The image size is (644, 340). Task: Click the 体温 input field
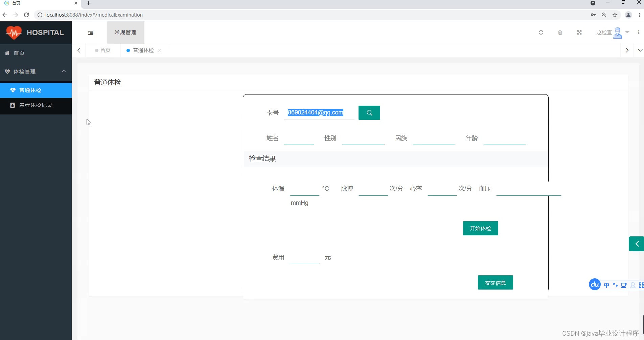click(305, 189)
